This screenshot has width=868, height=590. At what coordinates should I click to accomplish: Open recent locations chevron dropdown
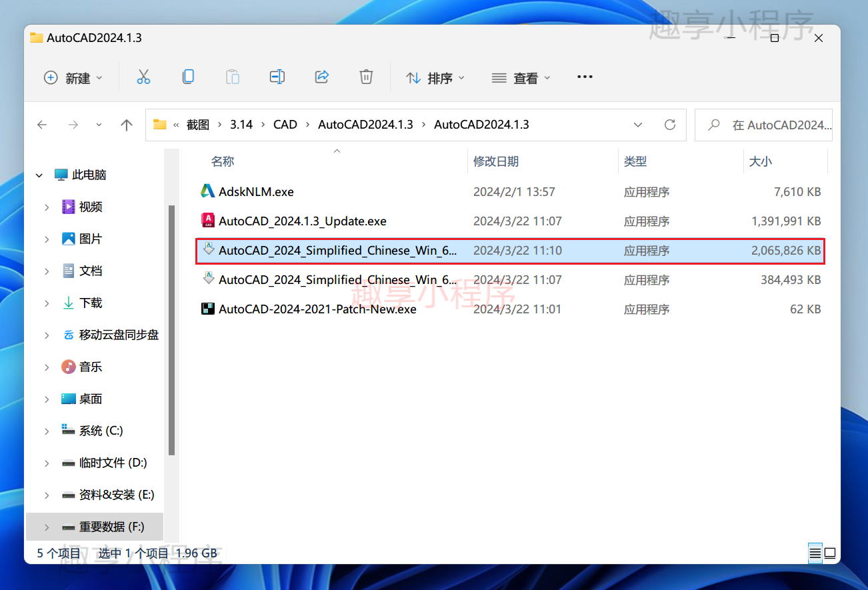pos(99,125)
